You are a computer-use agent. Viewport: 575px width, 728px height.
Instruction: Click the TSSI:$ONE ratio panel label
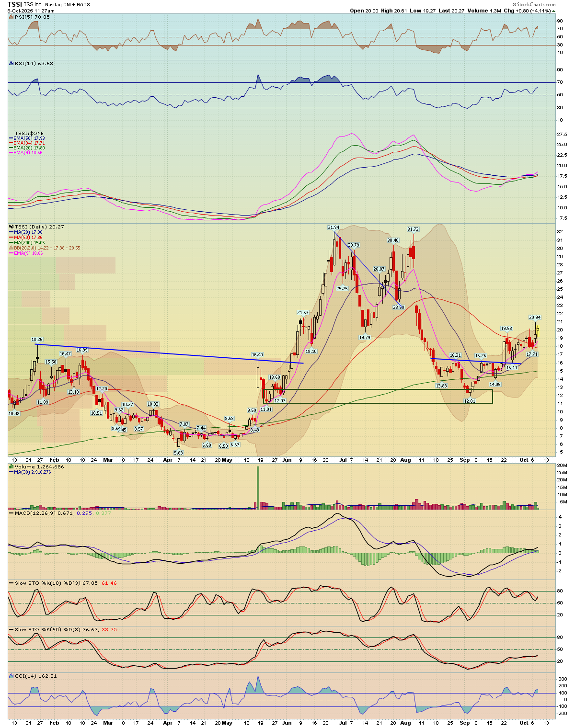coord(29,133)
